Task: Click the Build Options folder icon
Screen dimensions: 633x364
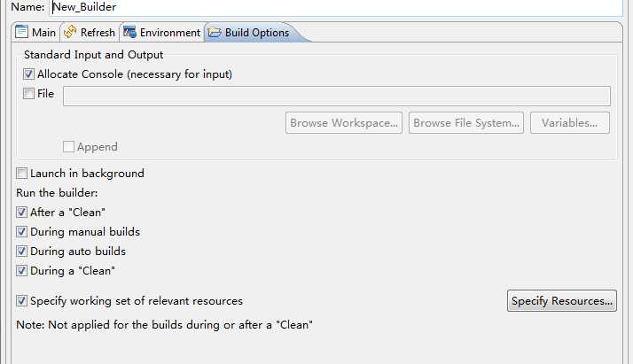Action: click(215, 32)
